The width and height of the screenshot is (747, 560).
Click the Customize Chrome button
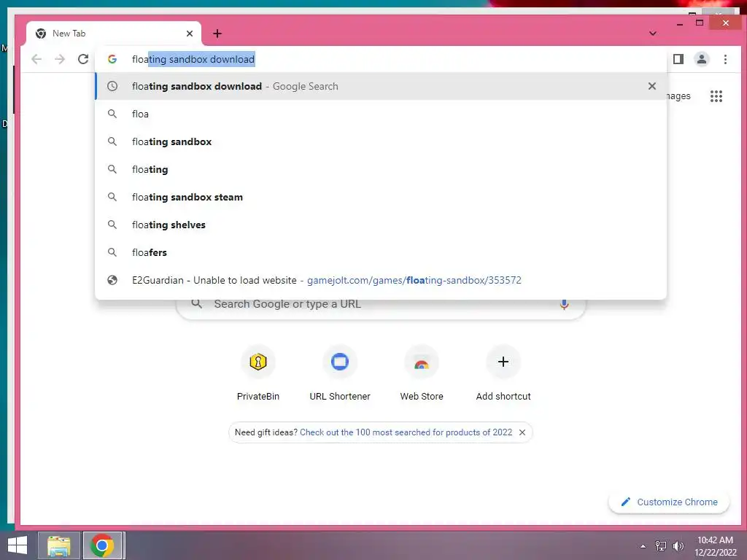pyautogui.click(x=669, y=502)
